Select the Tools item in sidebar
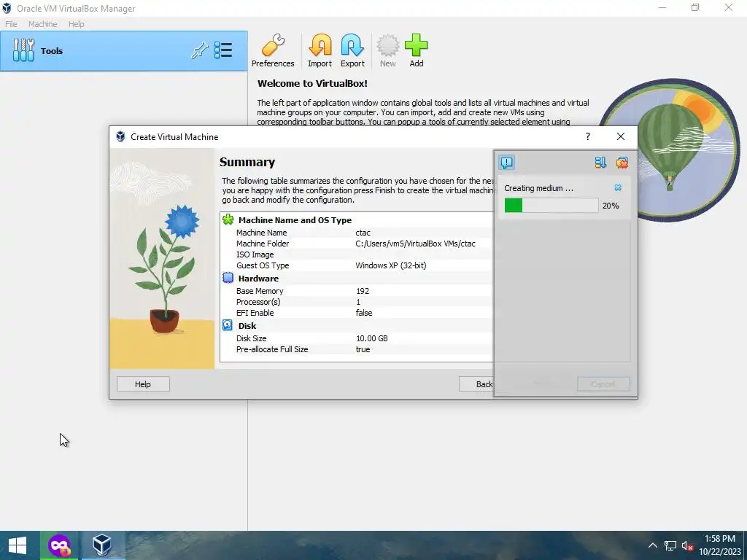747x560 pixels. click(x=123, y=51)
